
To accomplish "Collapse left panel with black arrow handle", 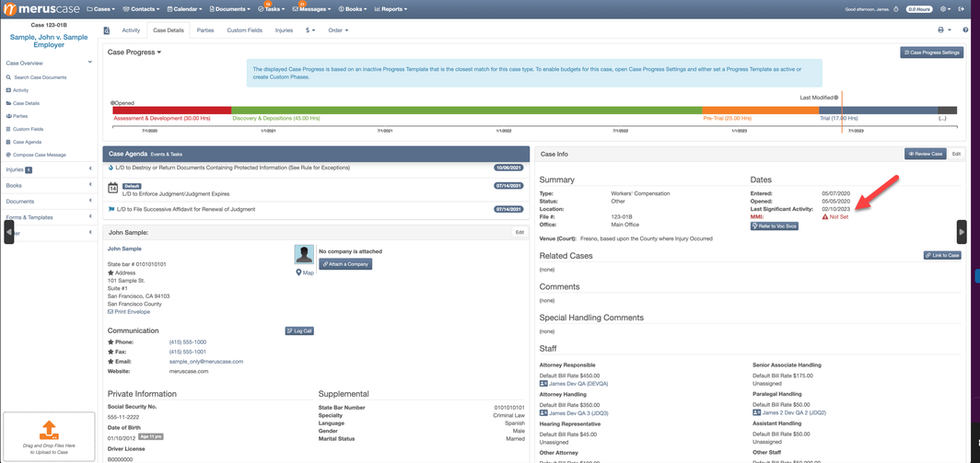I will point(9,231).
